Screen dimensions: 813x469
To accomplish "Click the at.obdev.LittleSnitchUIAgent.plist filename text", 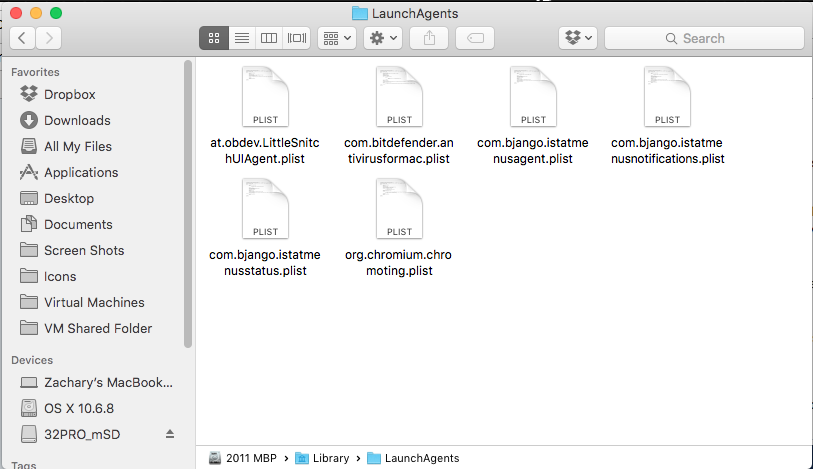I will (265, 150).
